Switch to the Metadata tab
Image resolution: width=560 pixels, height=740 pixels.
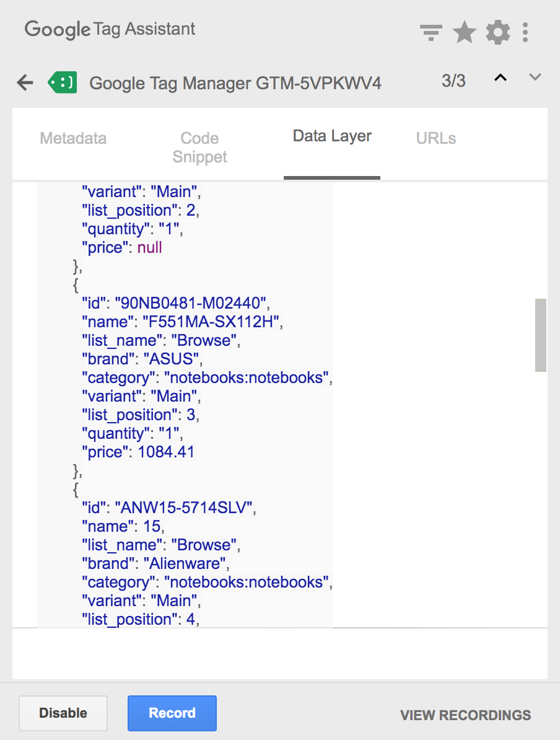pos(73,138)
